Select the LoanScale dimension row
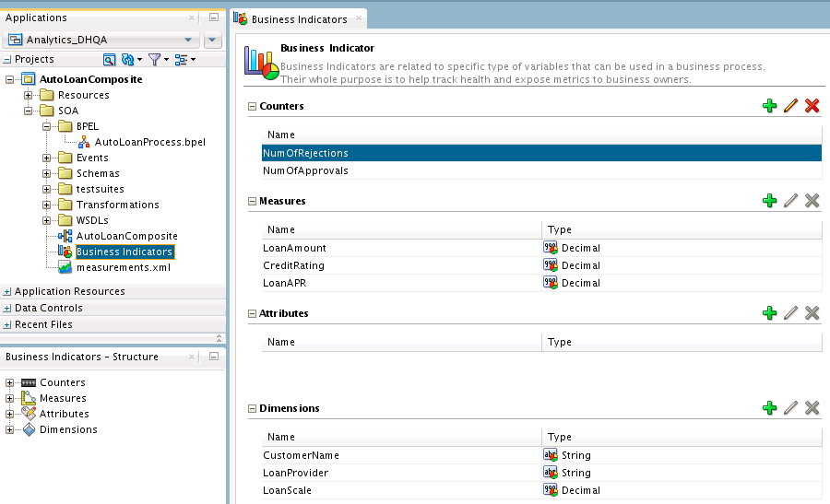Screen dimensions: 830x504 (x=541, y=490)
